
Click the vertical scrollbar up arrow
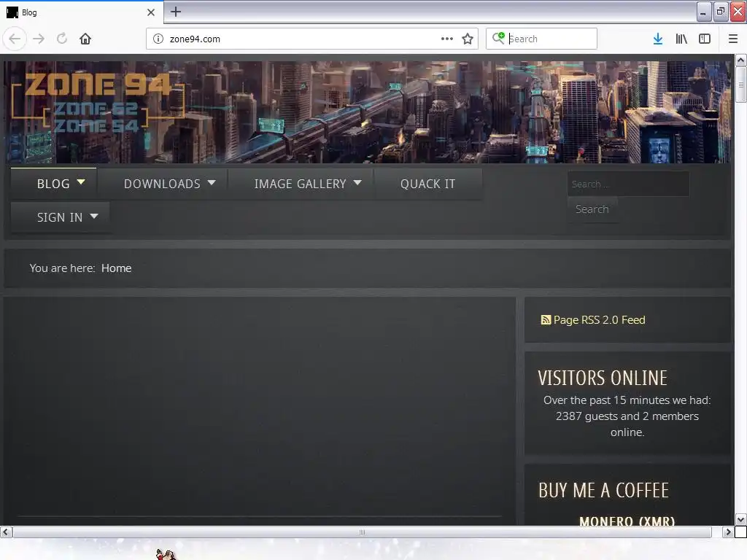(x=740, y=61)
